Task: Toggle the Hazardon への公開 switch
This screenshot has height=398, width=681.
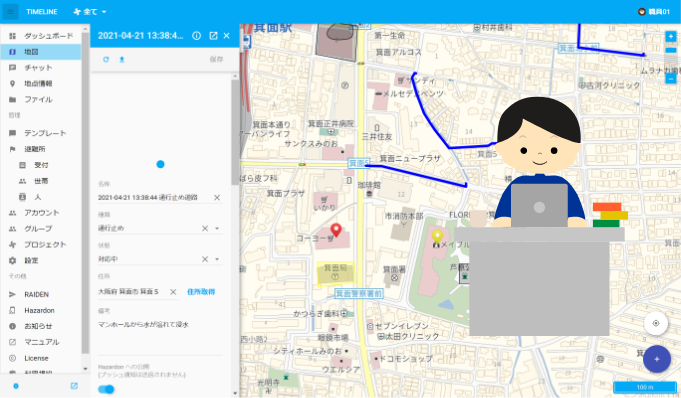Action: [106, 389]
